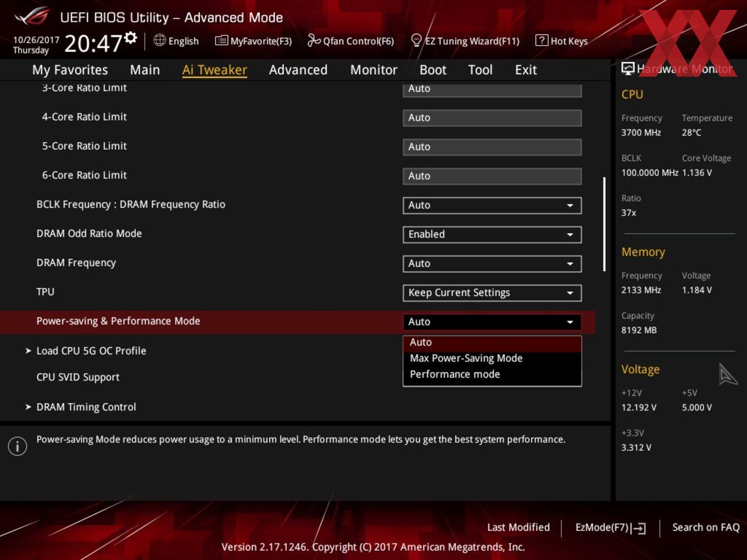The image size is (747, 560).
Task: Open Search on FAQ
Action: pos(706,528)
